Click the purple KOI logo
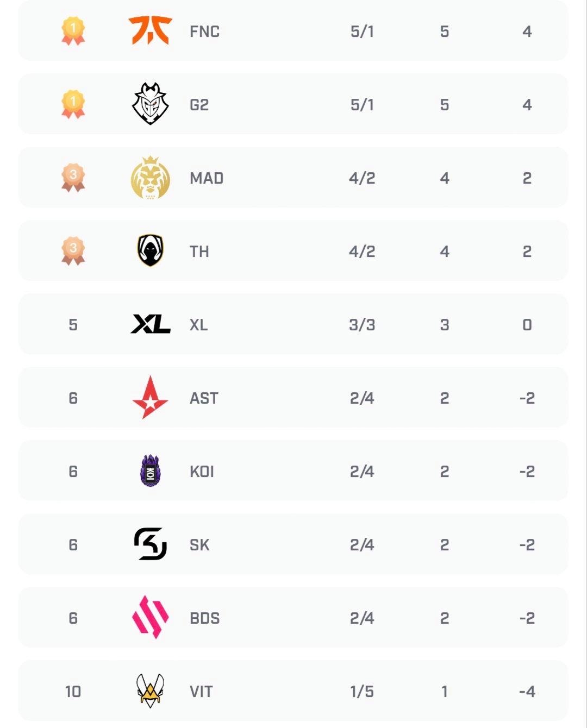 click(150, 470)
